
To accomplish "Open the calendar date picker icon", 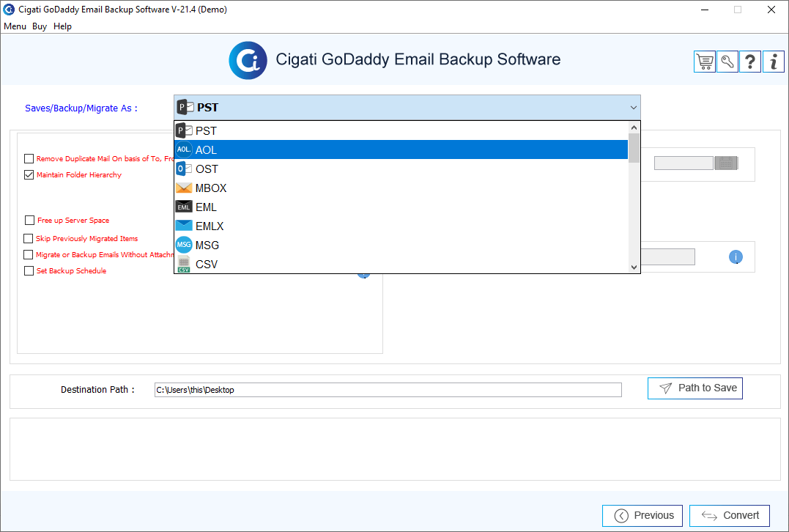I will click(726, 163).
